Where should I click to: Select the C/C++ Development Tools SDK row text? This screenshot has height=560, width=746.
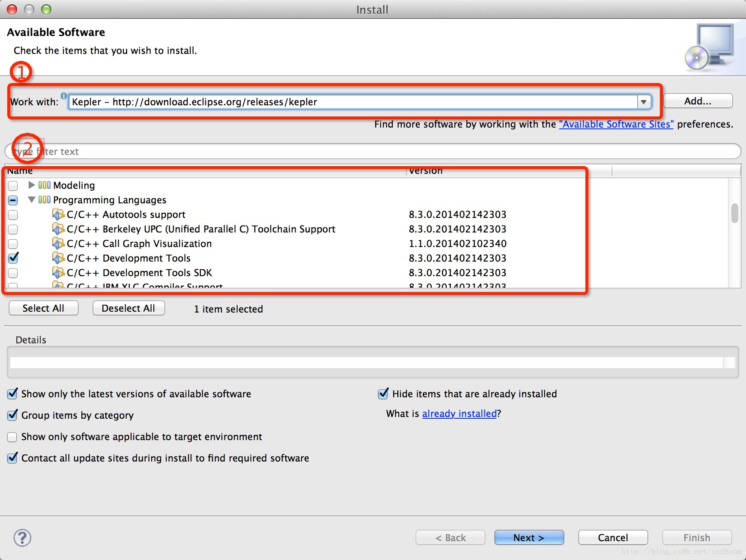pos(140,273)
